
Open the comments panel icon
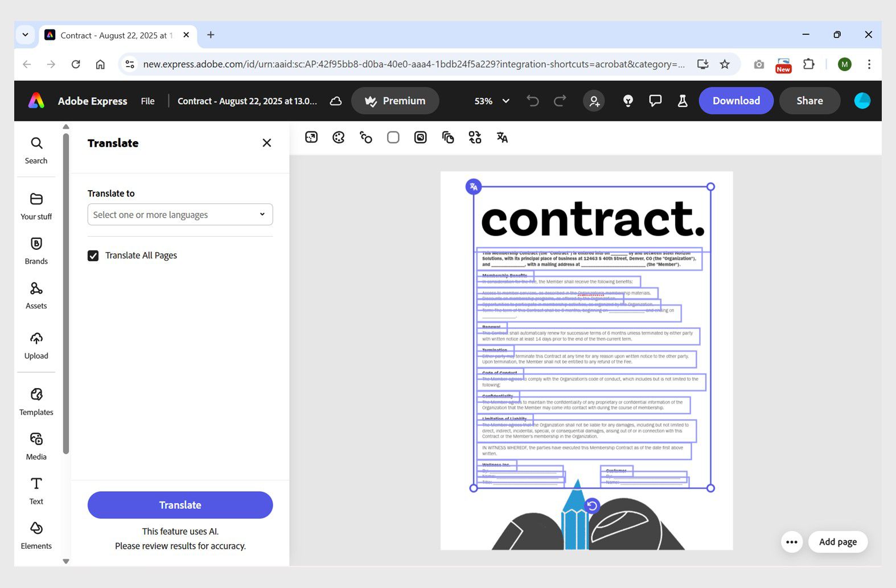click(x=655, y=101)
